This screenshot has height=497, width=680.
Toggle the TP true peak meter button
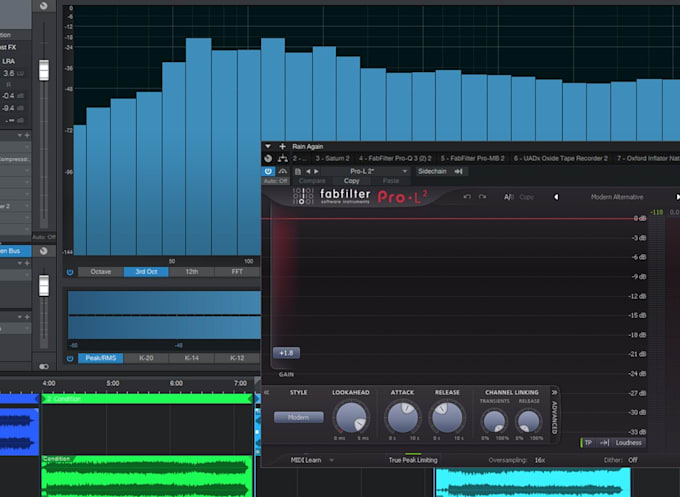[588, 443]
